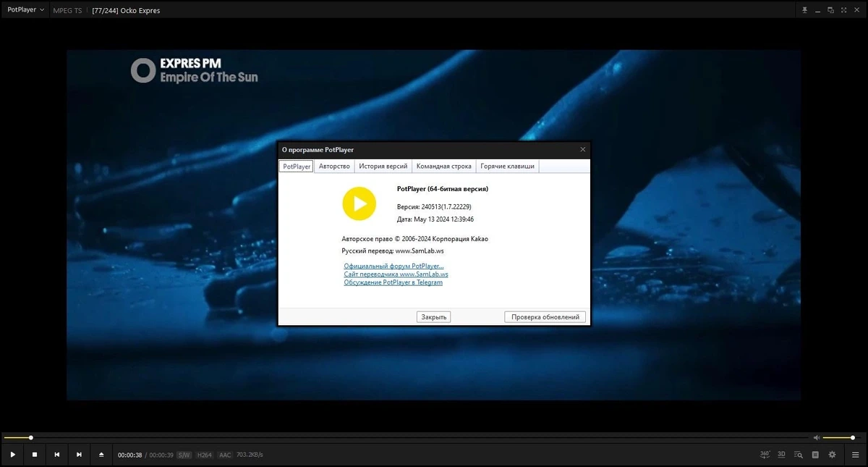Click the video seek bar
Image resolution: width=868 pixels, height=467 pixels.
click(x=405, y=437)
